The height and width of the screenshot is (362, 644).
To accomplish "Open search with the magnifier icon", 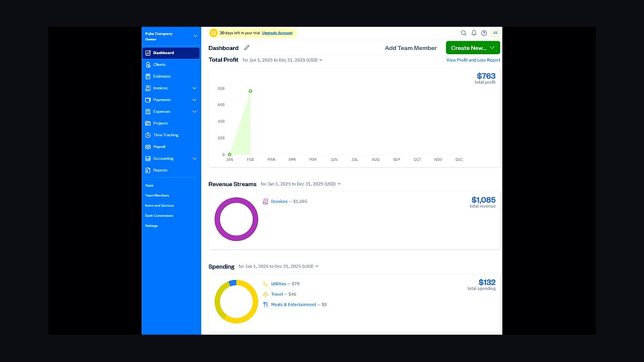I will [x=464, y=33].
